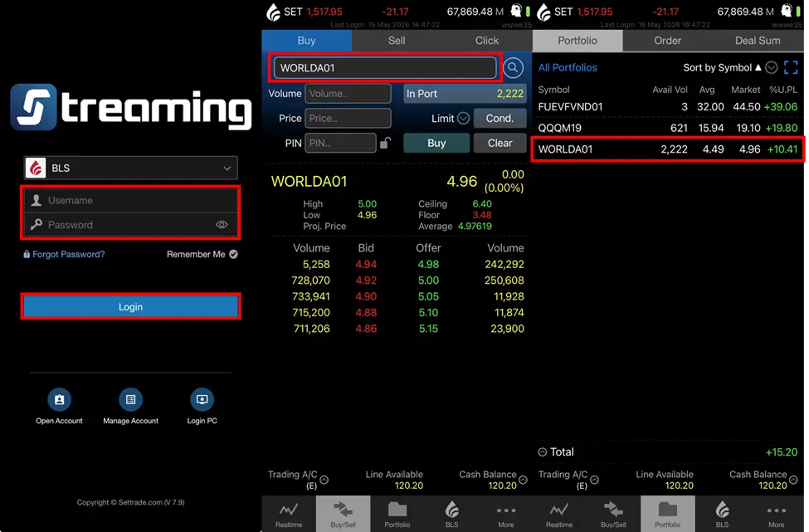
Task: Switch to the Deal Sum tab
Action: click(758, 40)
